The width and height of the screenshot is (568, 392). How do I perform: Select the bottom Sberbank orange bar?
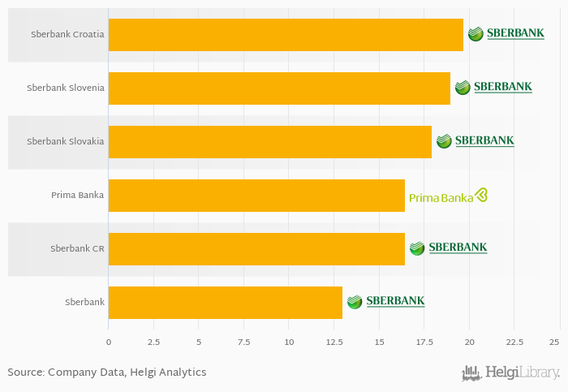click(x=226, y=303)
